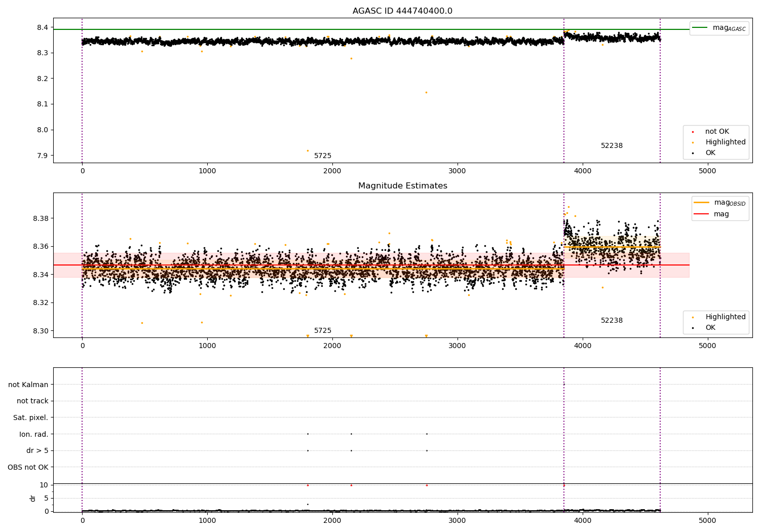Click the '2000' x-tick under Magnitude Estimates plot
The height and width of the screenshot is (532, 760).
click(x=332, y=346)
